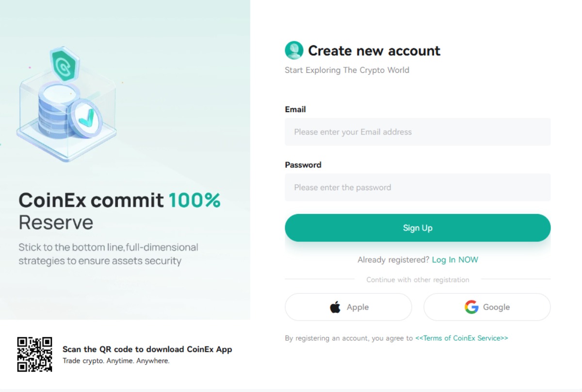
Task: Click the teal avatar icon beside Create new account
Action: [x=292, y=50]
